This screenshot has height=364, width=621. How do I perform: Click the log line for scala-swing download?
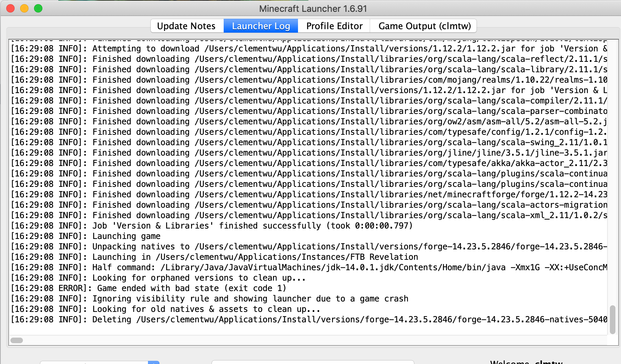309,142
